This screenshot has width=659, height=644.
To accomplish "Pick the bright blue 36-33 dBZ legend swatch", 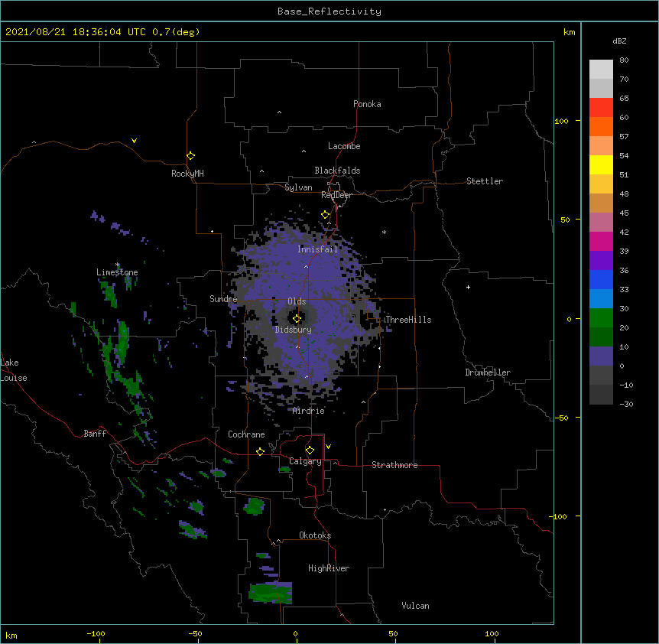I will (601, 279).
